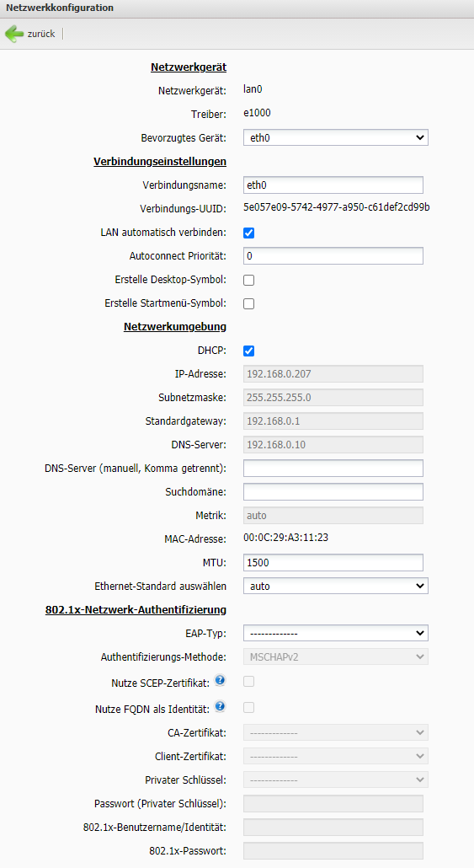Click the manual DNS-Server input field
Viewport: 474px width, 868px height.
[333, 468]
